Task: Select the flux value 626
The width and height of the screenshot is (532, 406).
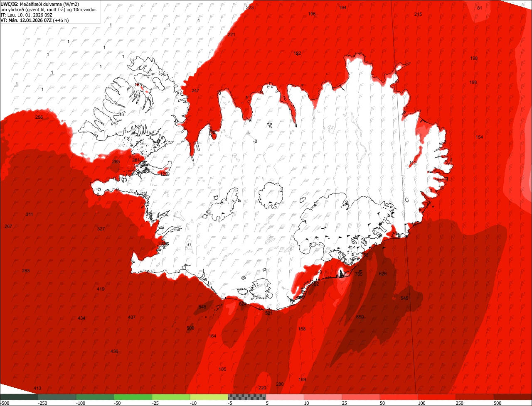Action: (x=383, y=274)
